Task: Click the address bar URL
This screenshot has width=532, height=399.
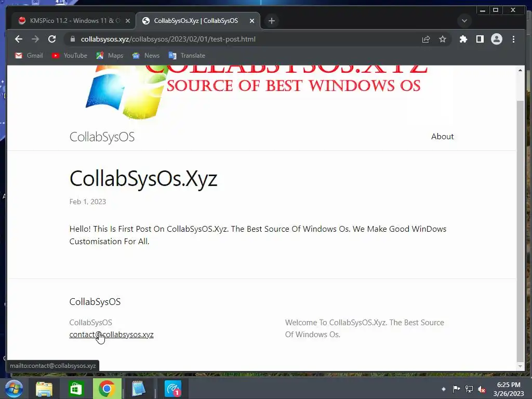Action: pos(168,39)
